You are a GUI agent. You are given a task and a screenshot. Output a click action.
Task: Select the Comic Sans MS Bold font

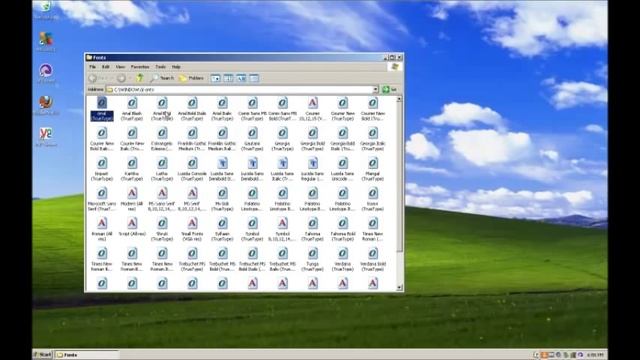283,109
